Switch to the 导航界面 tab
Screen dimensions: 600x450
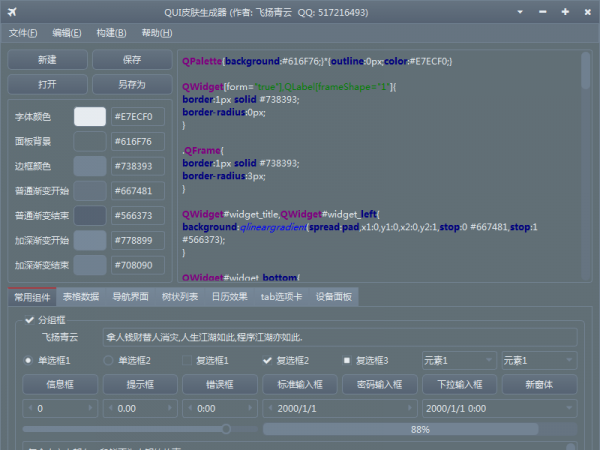tap(132, 297)
